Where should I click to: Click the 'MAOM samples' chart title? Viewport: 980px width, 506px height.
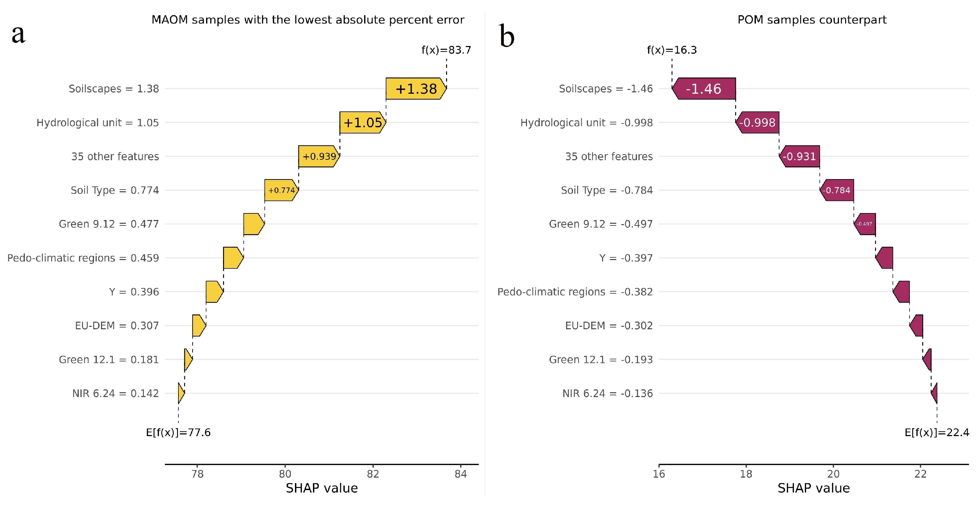tap(307, 20)
